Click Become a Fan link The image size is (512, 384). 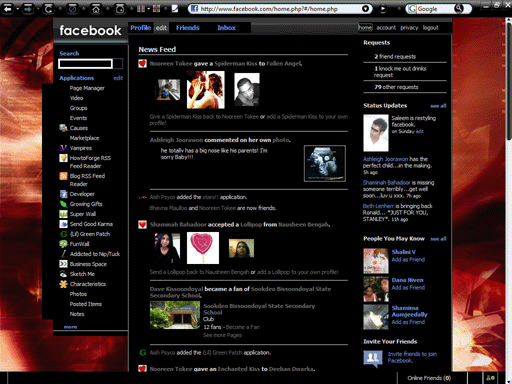point(243,327)
